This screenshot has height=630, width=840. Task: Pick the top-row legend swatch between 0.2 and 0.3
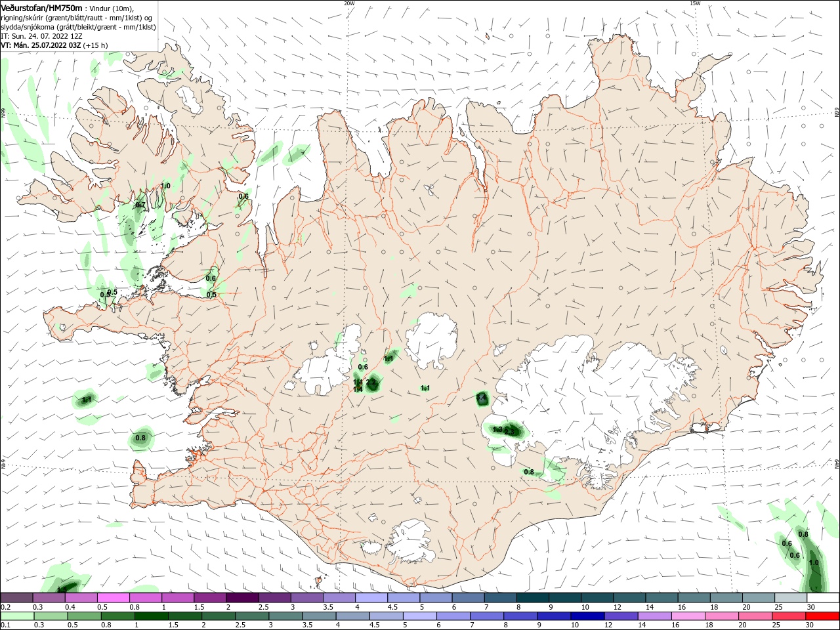click(x=16, y=598)
